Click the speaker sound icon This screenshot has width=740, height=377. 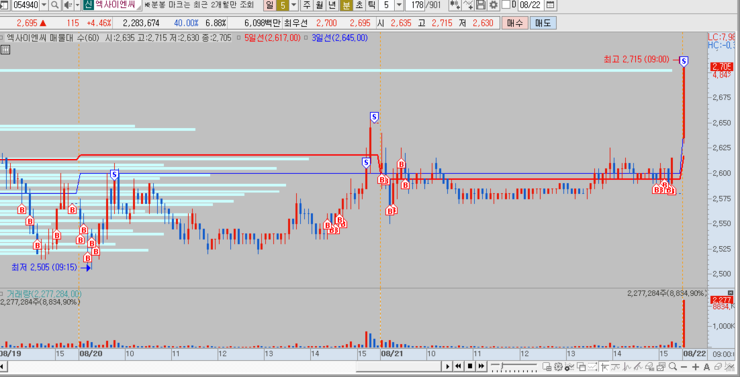click(x=67, y=5)
